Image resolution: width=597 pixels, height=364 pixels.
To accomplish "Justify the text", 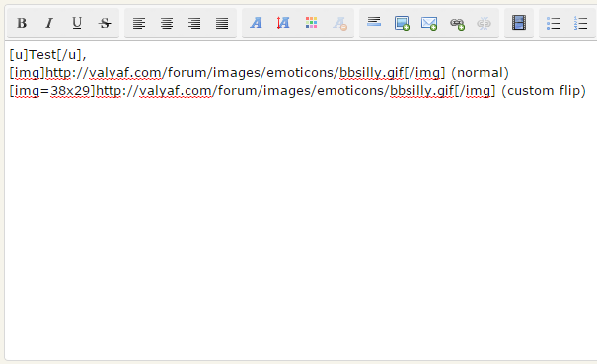I will tap(222, 23).
